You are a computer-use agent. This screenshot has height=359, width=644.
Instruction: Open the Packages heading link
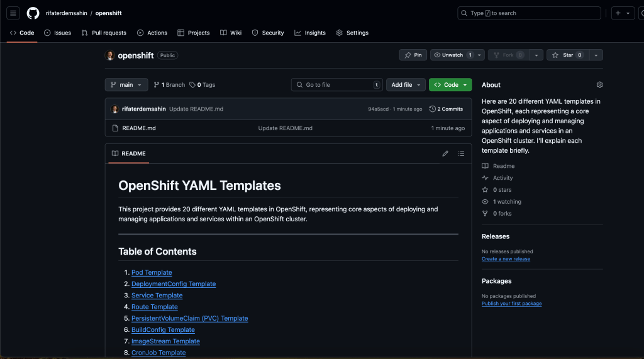click(497, 282)
